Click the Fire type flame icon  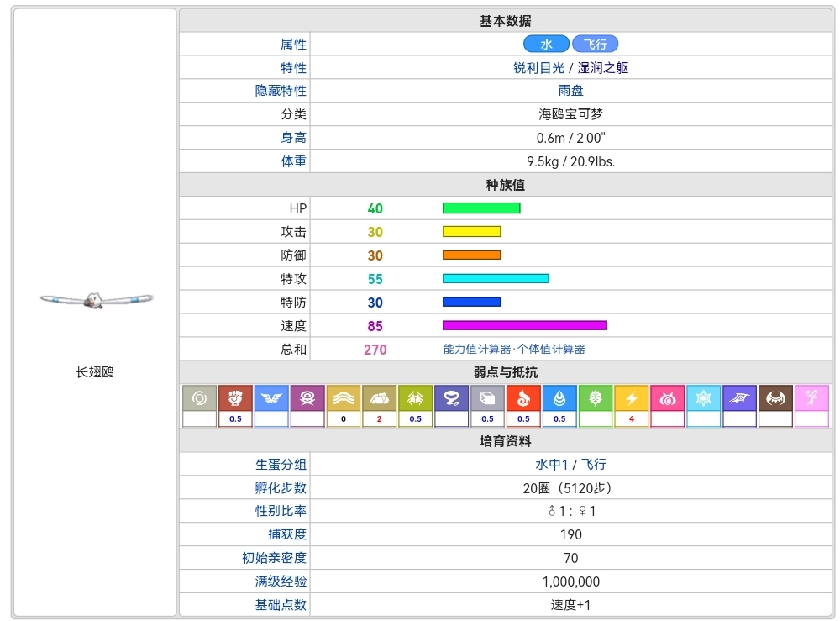pos(523,398)
